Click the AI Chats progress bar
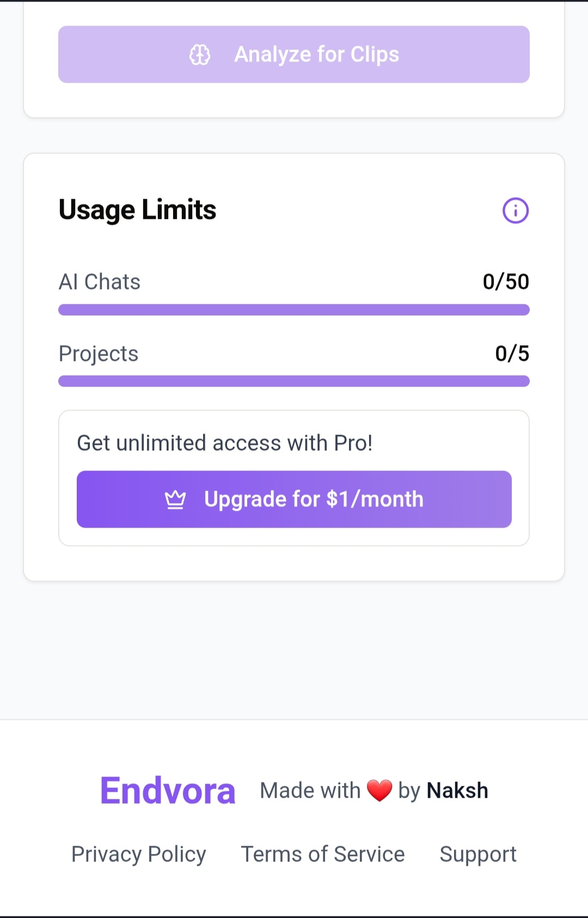Viewport: 588px width, 918px height. pyautogui.click(x=294, y=310)
